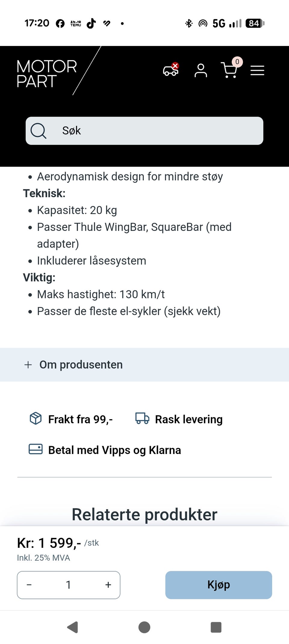Tap the Android back navigation button
Screen dimensions: 289x644
73,627
